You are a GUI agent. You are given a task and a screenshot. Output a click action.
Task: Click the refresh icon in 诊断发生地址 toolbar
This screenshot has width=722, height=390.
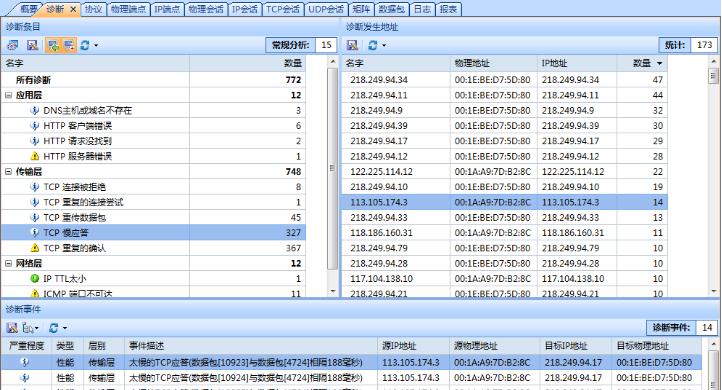click(x=373, y=45)
